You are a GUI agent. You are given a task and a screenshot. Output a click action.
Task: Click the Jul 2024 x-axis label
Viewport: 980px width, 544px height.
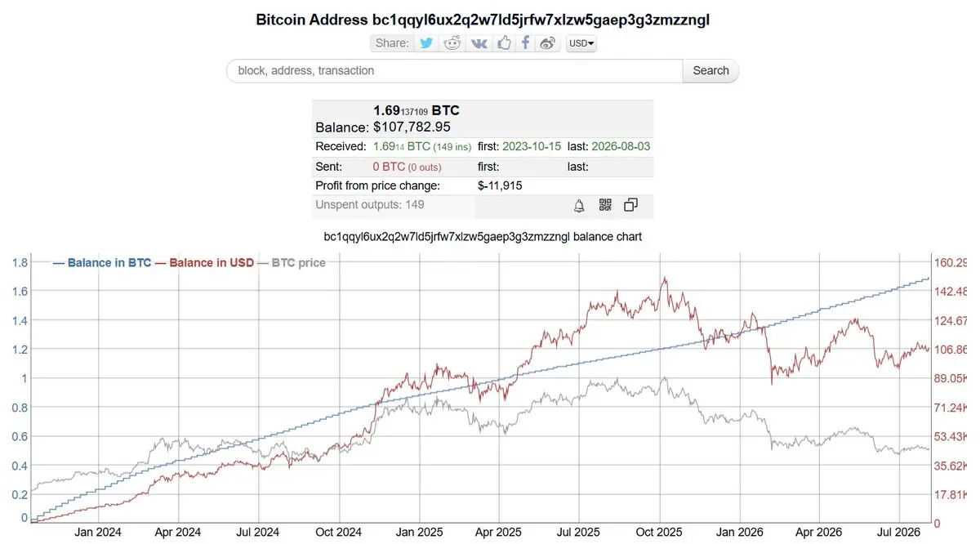(257, 532)
